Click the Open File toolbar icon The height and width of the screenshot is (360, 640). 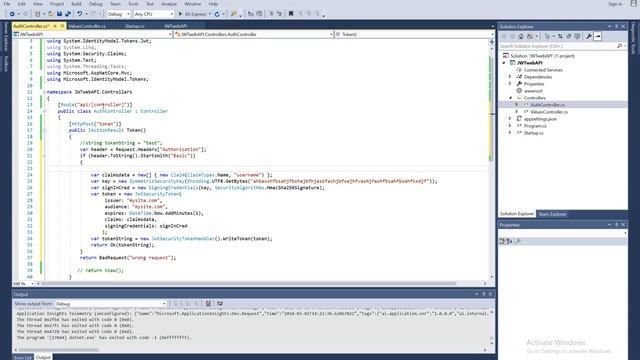pos(51,14)
